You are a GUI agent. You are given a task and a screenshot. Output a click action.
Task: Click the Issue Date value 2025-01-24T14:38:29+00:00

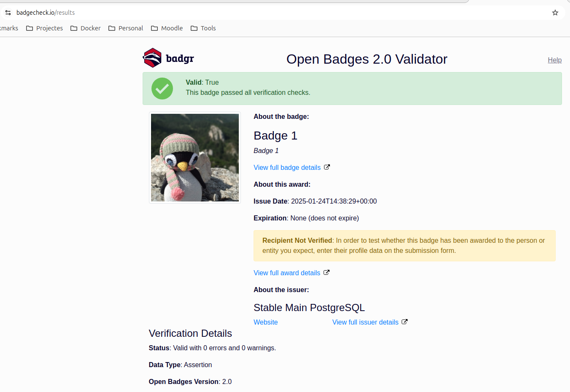pos(334,201)
